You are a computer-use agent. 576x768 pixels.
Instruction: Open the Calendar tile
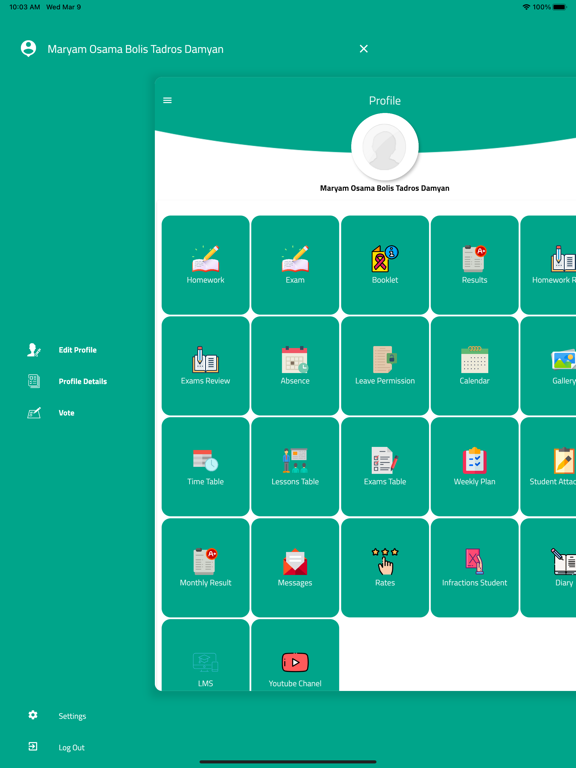point(475,366)
